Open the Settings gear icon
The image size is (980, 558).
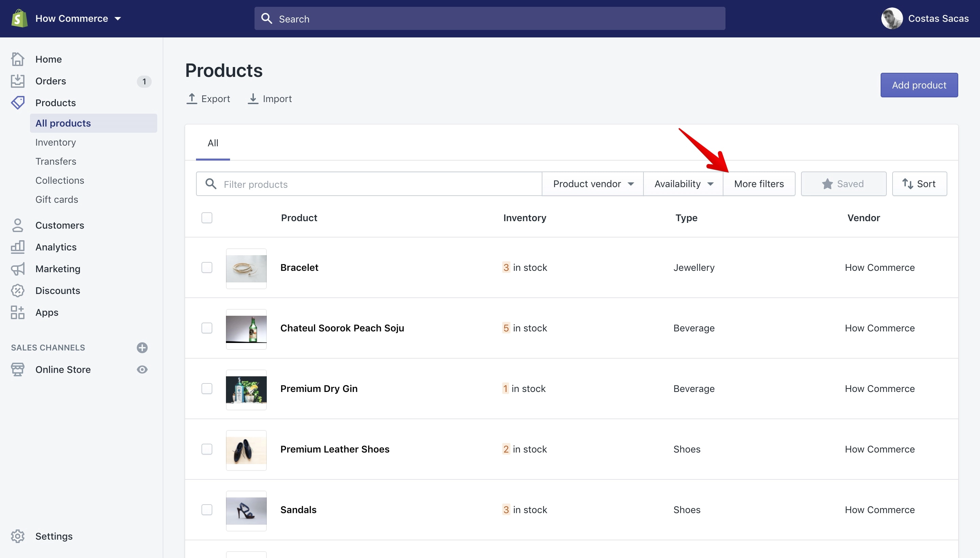[x=18, y=536]
